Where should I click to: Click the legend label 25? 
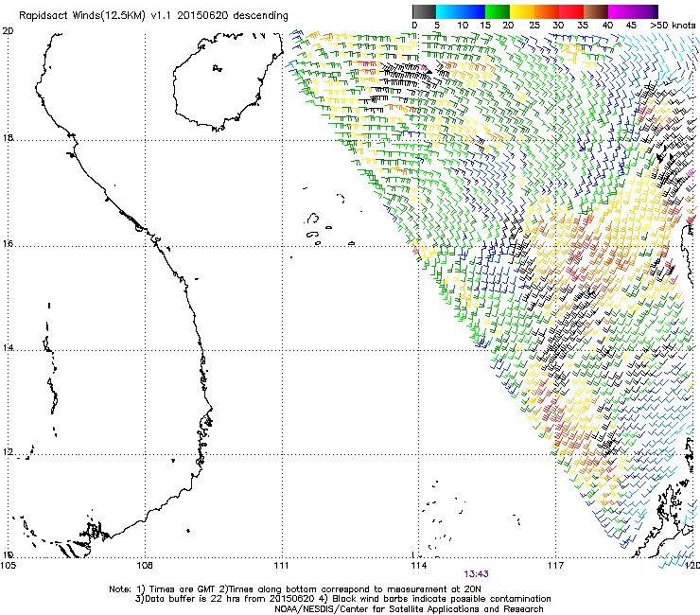pos(534,26)
